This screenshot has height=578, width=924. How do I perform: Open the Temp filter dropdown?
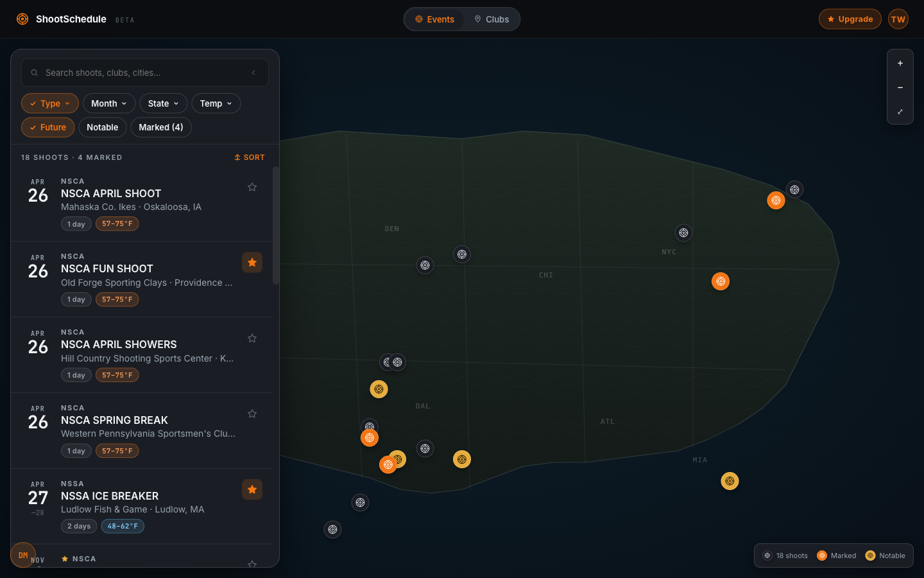[x=216, y=103]
